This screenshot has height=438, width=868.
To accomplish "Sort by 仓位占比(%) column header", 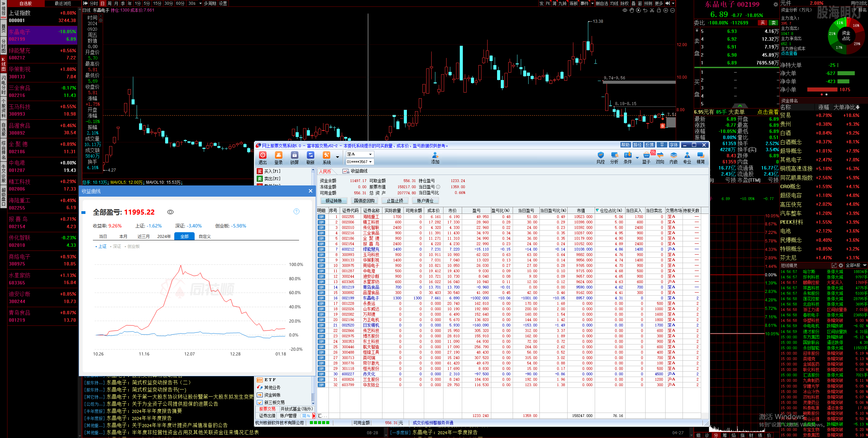I will coord(610,211).
